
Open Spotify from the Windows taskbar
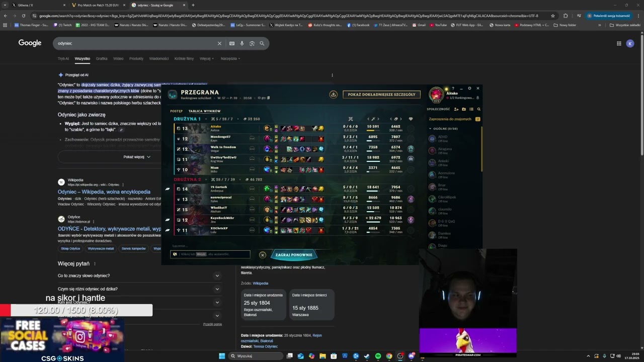(378, 356)
